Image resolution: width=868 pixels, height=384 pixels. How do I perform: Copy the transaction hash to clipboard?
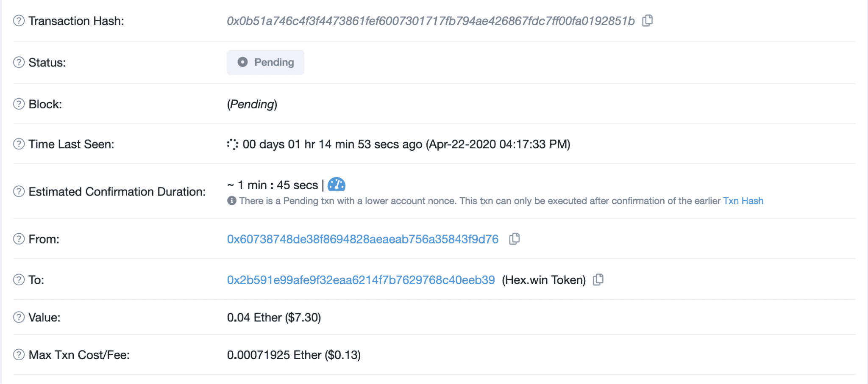pos(647,21)
